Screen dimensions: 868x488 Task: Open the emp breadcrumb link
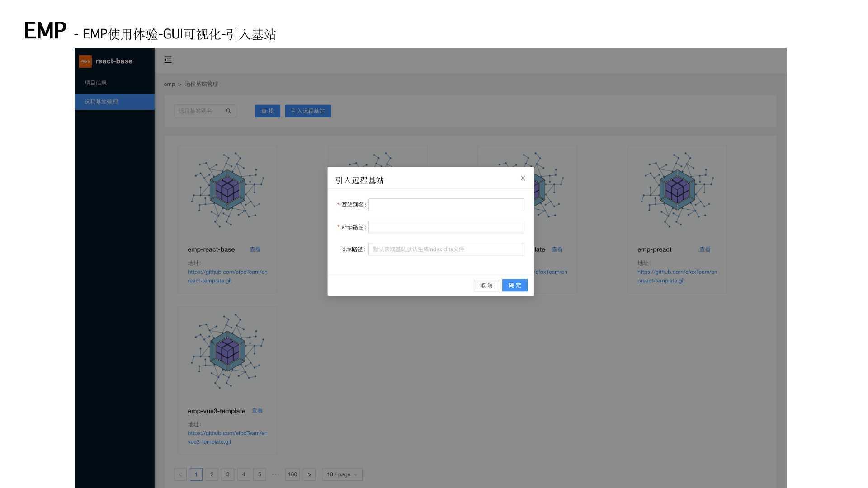click(169, 84)
